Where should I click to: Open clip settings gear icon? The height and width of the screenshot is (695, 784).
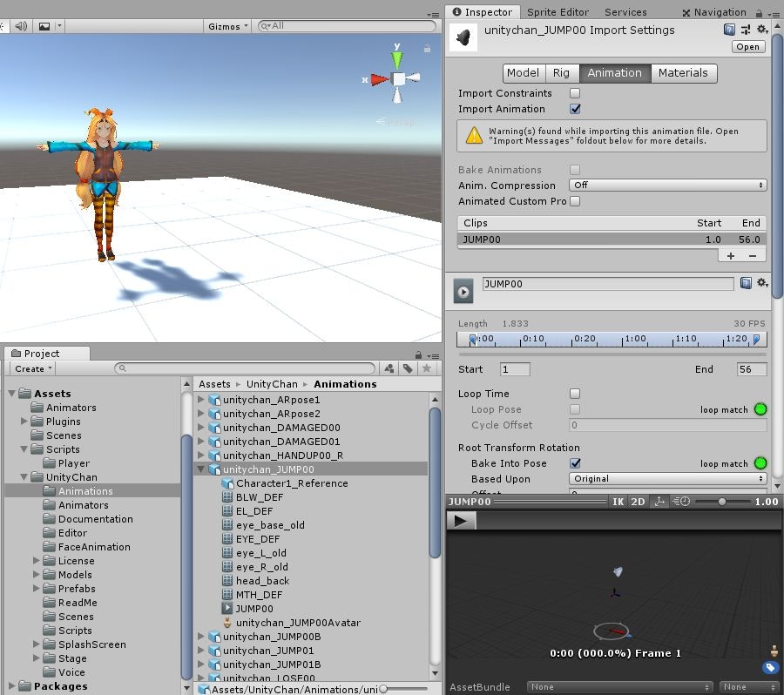(762, 283)
